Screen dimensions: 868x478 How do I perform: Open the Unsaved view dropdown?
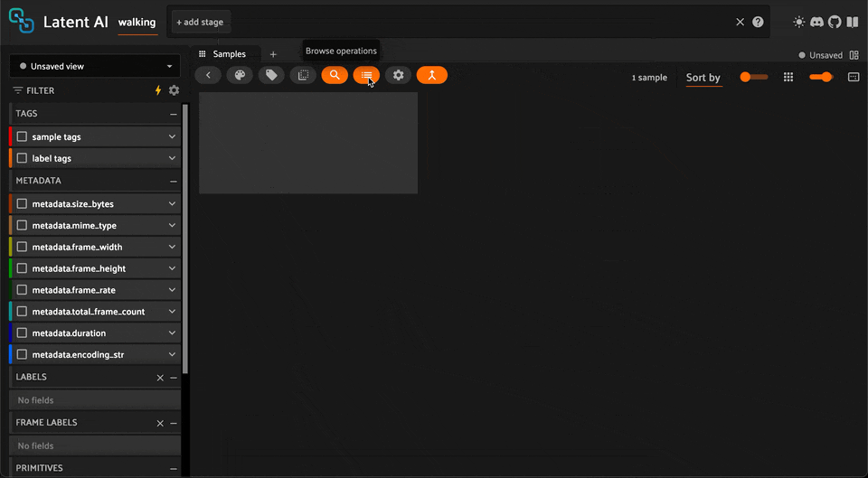pyautogui.click(x=95, y=66)
